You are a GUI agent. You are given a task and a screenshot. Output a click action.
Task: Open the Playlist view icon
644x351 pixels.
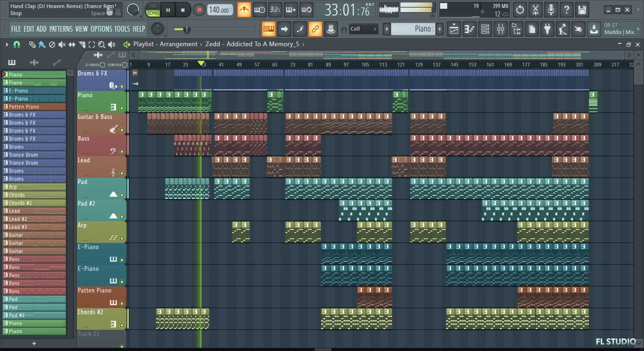(x=454, y=29)
